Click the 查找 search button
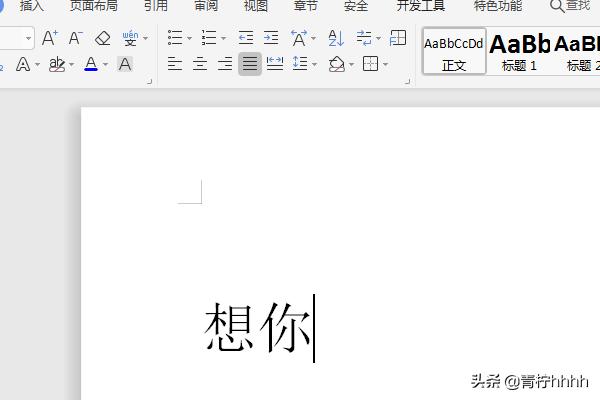 pos(570,5)
